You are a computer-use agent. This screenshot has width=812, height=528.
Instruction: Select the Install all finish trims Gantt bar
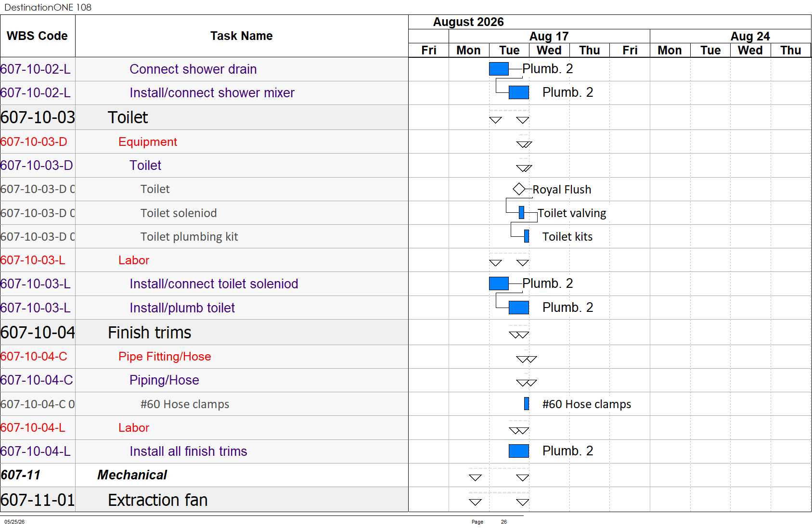tap(519, 451)
